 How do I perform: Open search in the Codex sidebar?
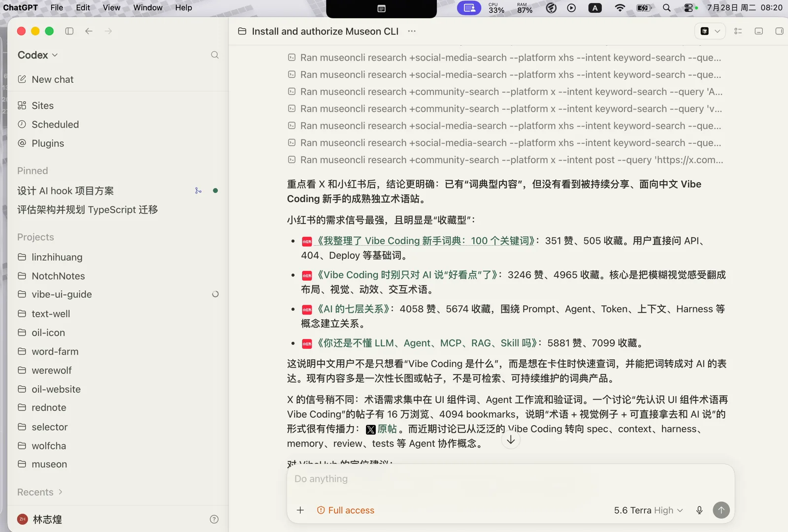tap(215, 55)
